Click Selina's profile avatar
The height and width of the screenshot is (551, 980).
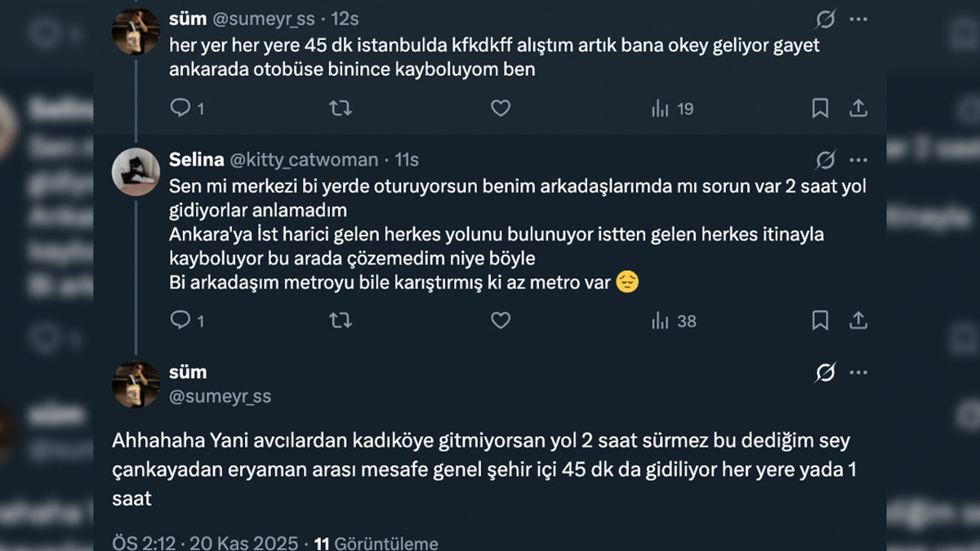pyautogui.click(x=136, y=172)
